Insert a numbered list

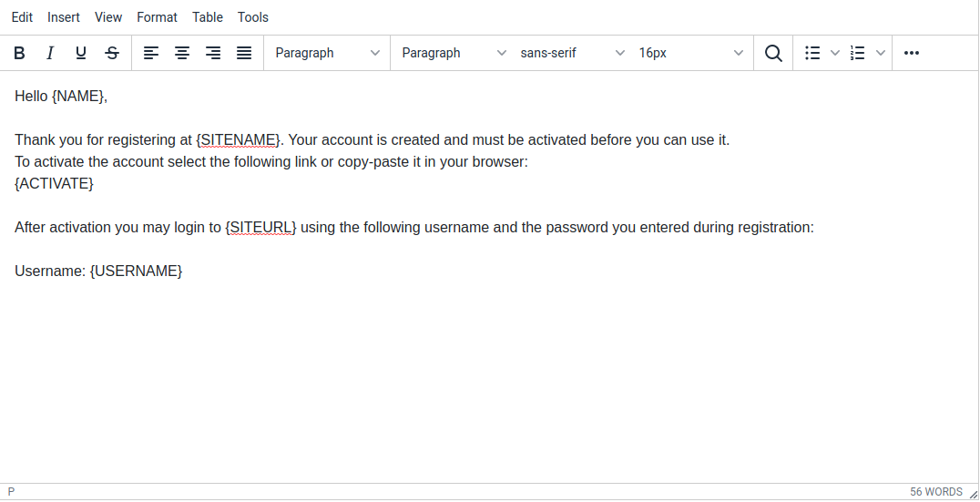point(857,53)
